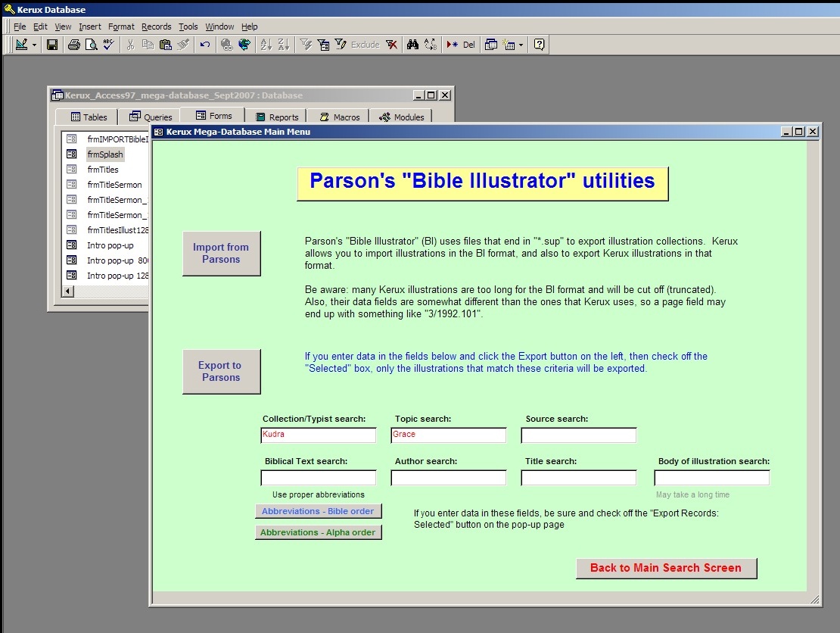Sort Descending with the Z-A icon

point(284,45)
